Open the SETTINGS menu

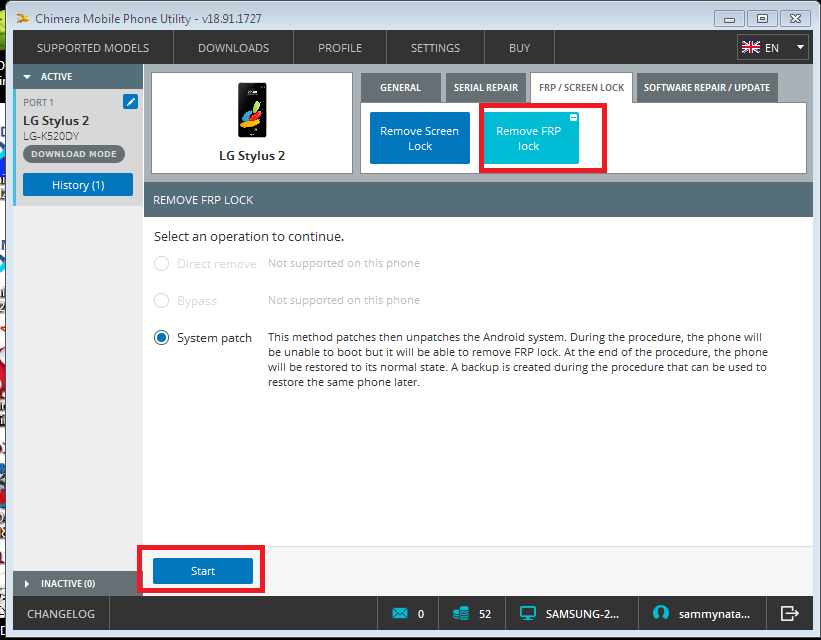435,48
